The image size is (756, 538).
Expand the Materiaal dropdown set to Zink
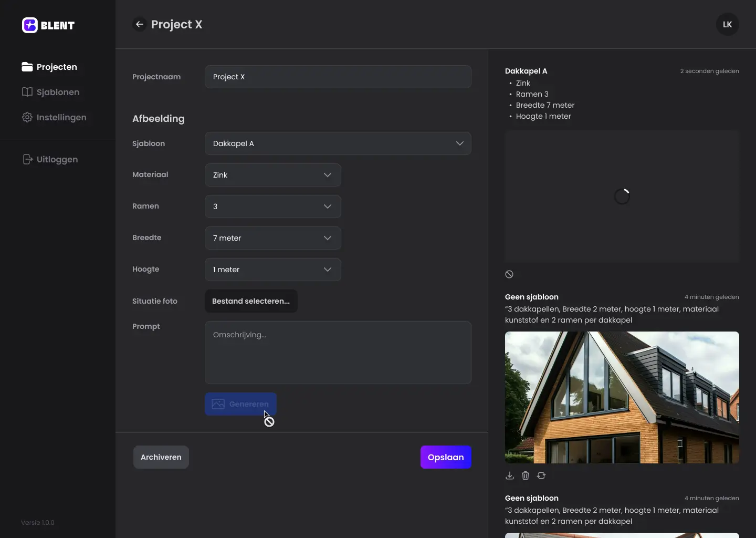(272, 175)
